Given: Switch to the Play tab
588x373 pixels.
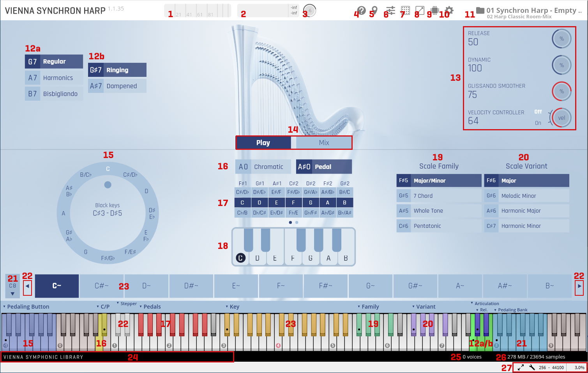Looking at the screenshot, I should 263,143.
